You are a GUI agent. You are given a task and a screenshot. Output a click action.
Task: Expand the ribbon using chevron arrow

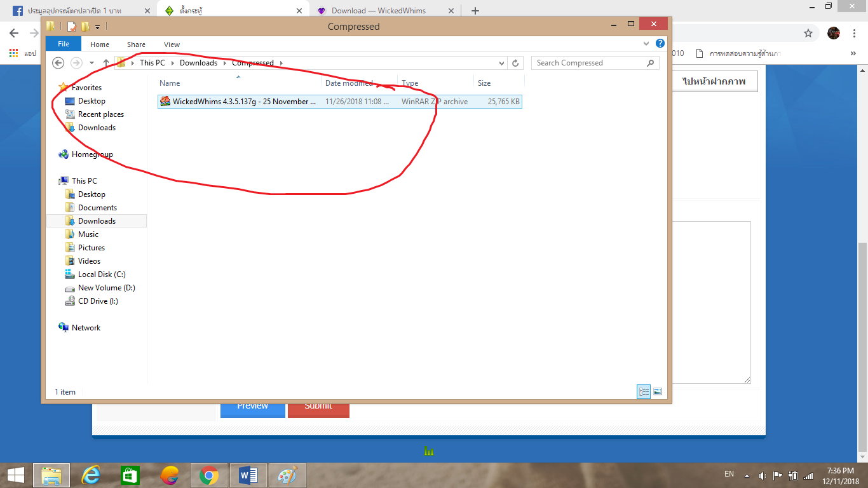(646, 44)
